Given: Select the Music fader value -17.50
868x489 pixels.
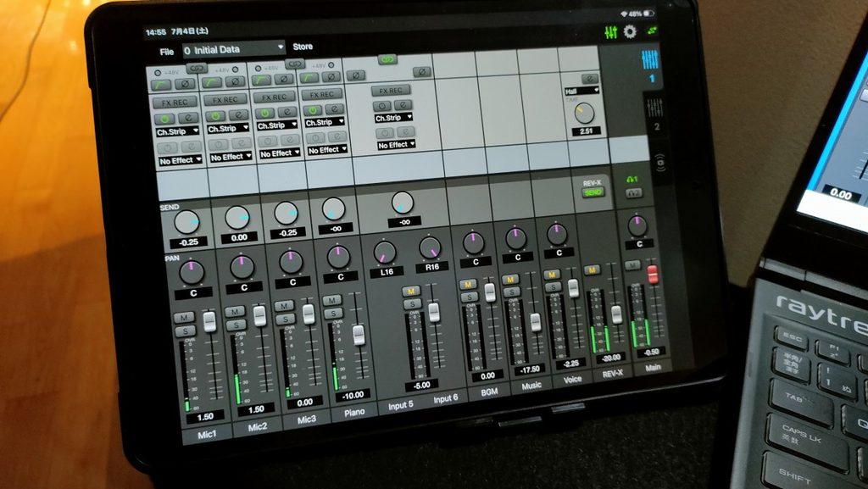Looking at the screenshot, I should (530, 370).
